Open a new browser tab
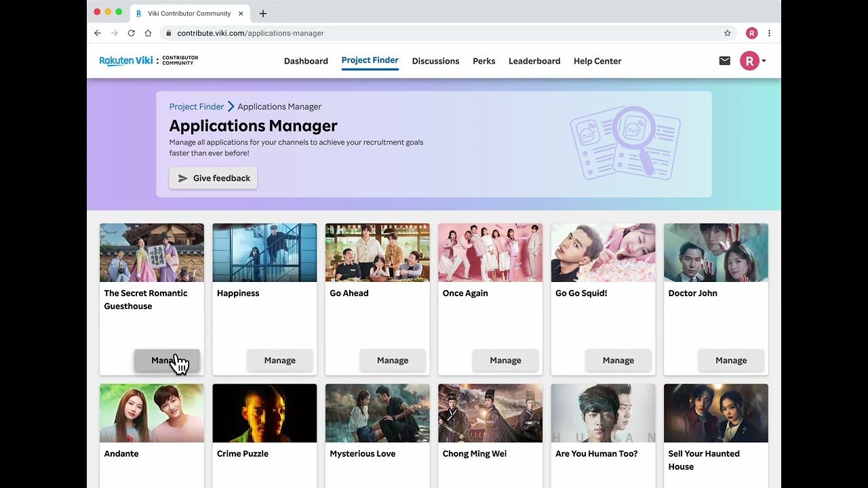This screenshot has width=868, height=488. (x=263, y=14)
